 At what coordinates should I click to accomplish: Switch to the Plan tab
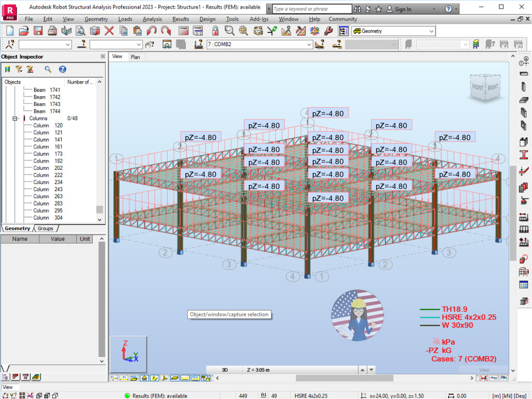136,57
